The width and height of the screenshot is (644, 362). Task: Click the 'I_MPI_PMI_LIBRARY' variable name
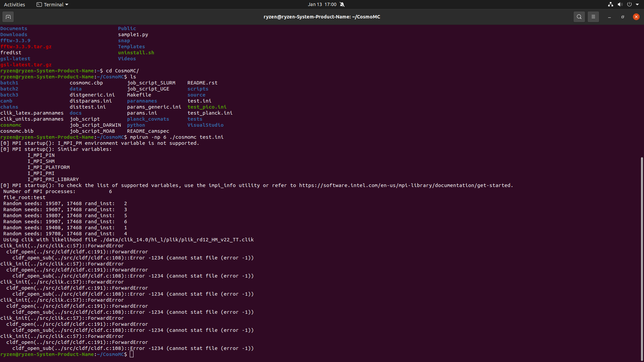pyautogui.click(x=53, y=179)
